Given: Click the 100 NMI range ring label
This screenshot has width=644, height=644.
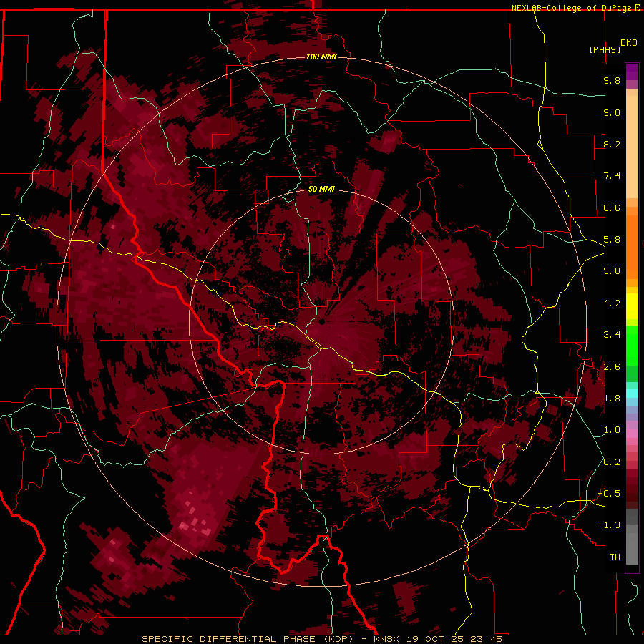Looking at the screenshot, I should pos(321,57).
